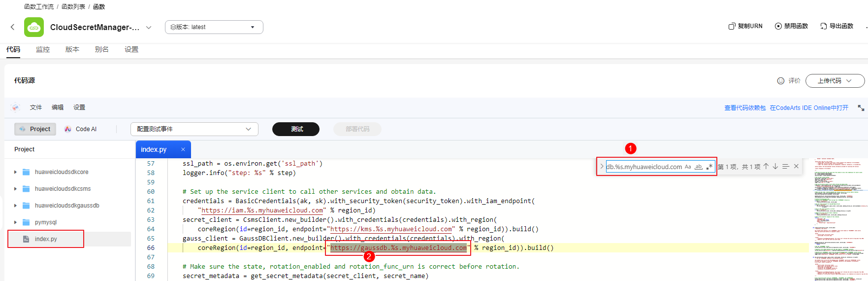Viewport: 868px width, 281px height.
Task: Click 复制URN copy button
Action: click(x=745, y=26)
